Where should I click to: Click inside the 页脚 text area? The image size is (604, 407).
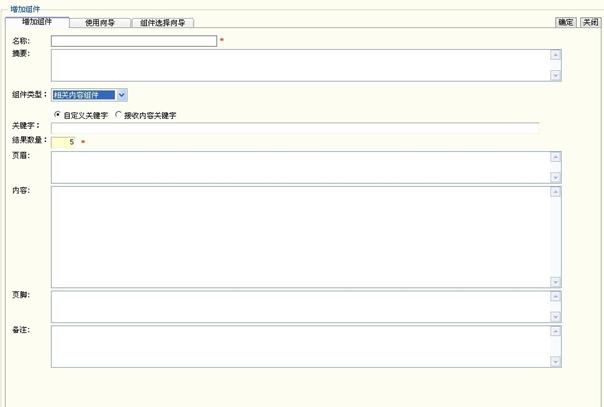pyautogui.click(x=300, y=306)
